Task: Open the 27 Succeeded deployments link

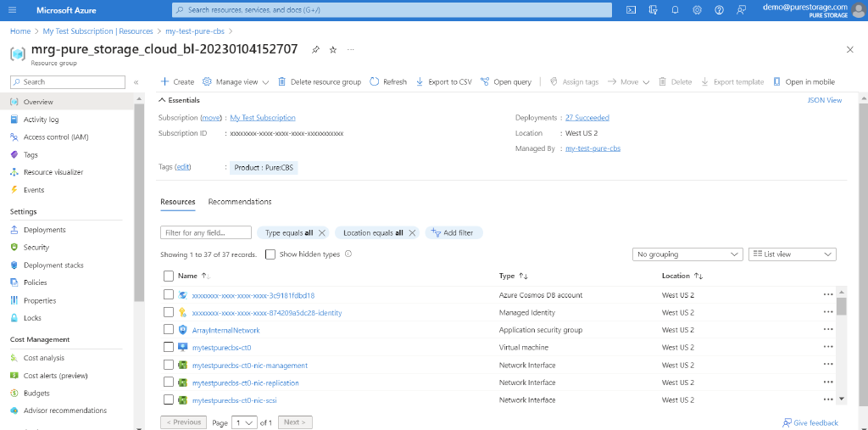Action: [587, 118]
